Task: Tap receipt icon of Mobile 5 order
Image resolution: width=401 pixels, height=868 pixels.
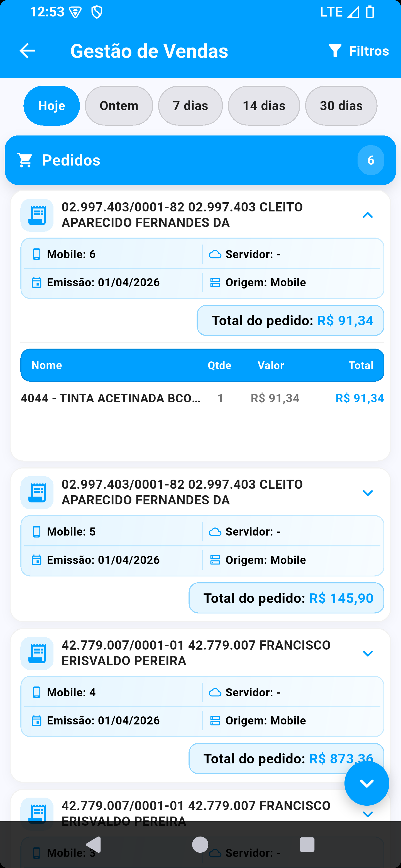Action: [x=37, y=493]
